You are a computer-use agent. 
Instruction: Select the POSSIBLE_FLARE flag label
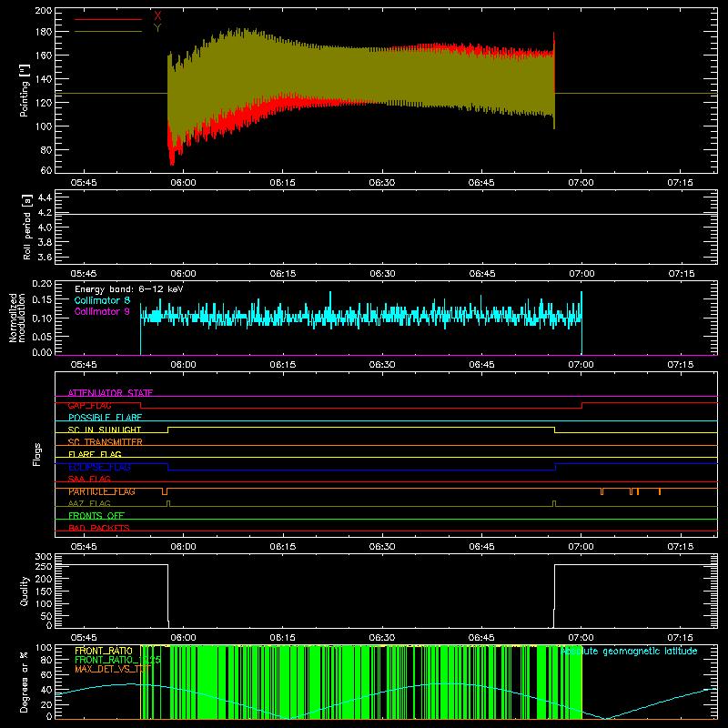105,418
